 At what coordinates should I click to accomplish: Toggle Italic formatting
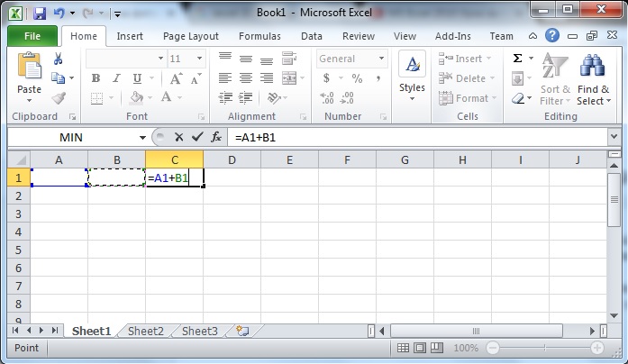tap(116, 78)
